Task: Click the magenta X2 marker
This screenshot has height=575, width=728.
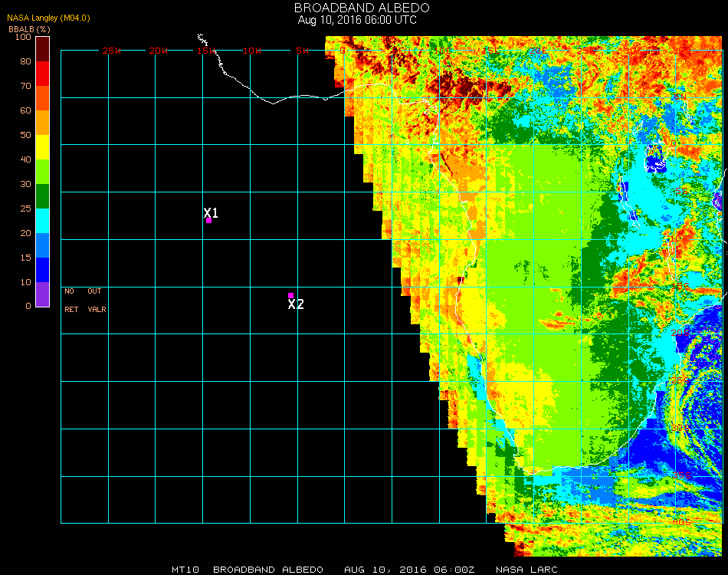Action: click(x=291, y=296)
